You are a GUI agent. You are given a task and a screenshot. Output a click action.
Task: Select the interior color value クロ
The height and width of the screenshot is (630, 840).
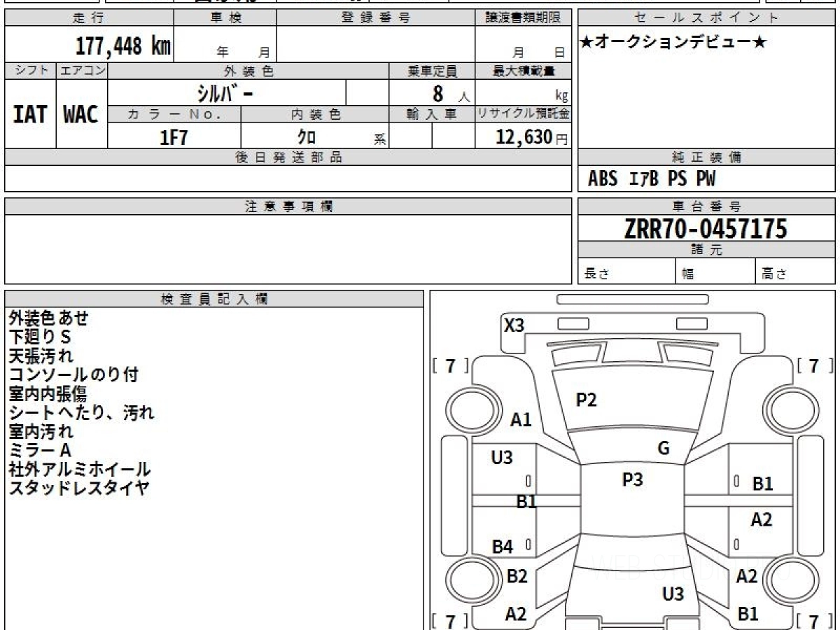pyautogui.click(x=307, y=137)
